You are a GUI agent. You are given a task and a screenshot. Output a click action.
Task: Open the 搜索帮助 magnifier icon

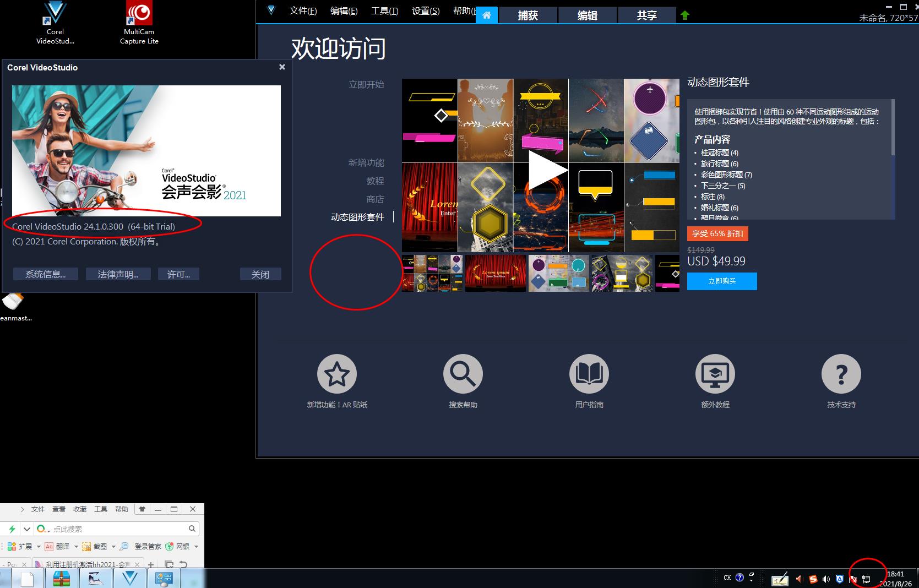(463, 374)
